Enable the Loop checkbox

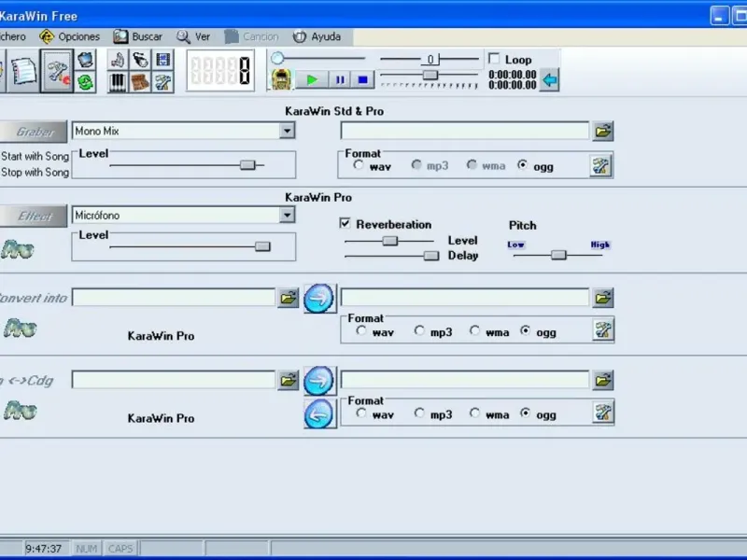coord(495,59)
